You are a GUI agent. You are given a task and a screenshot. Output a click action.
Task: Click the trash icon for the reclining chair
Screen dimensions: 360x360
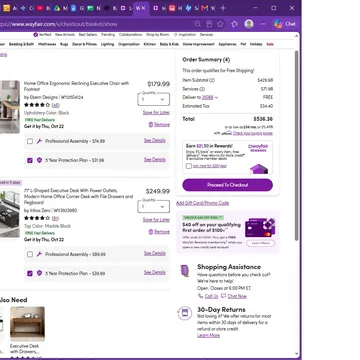(x=151, y=124)
